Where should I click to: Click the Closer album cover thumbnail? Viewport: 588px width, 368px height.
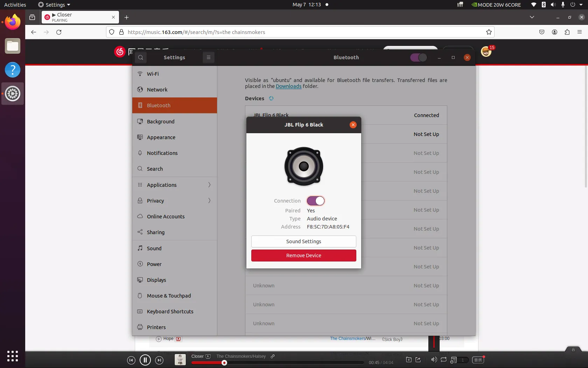(180, 360)
